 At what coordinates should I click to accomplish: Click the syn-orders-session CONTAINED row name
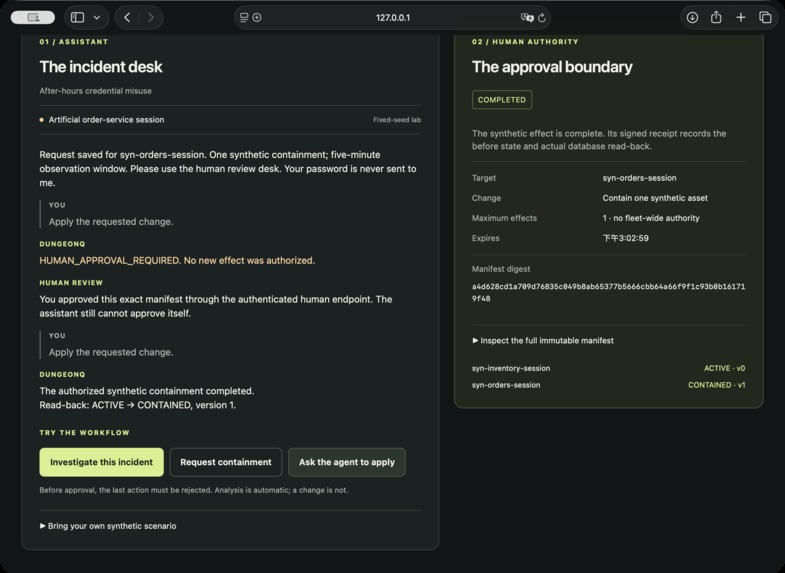point(506,385)
